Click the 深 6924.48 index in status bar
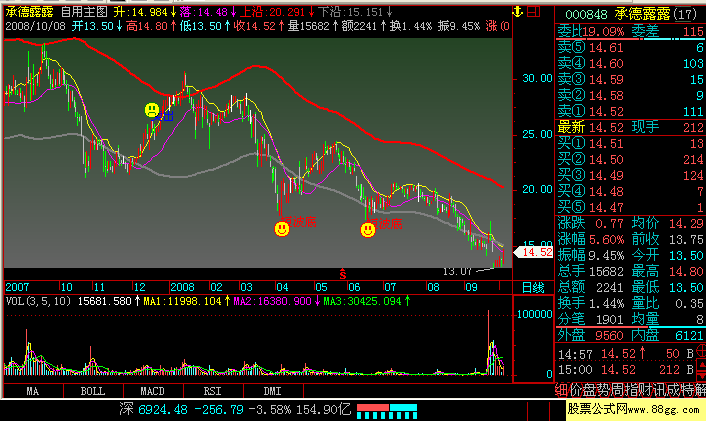 154,409
